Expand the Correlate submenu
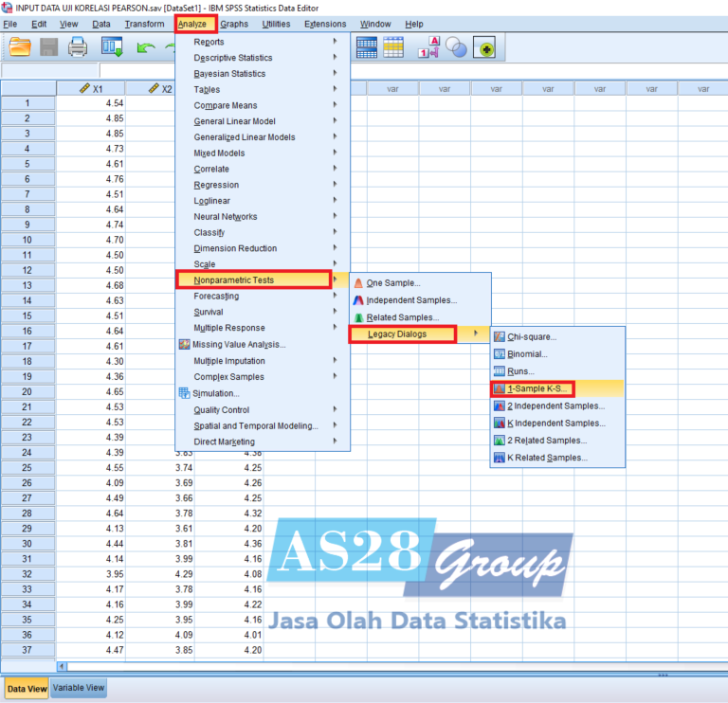This screenshot has height=703, width=728. (x=211, y=169)
